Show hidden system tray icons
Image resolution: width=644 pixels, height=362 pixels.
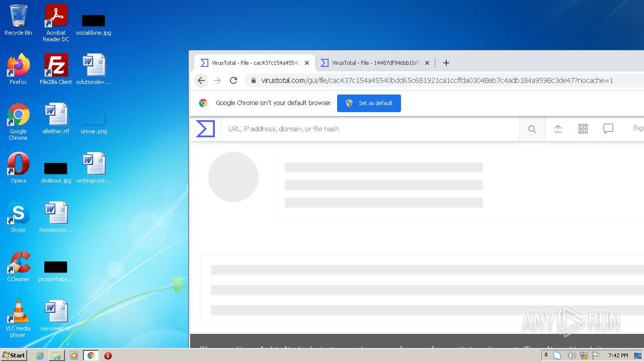[x=546, y=355]
